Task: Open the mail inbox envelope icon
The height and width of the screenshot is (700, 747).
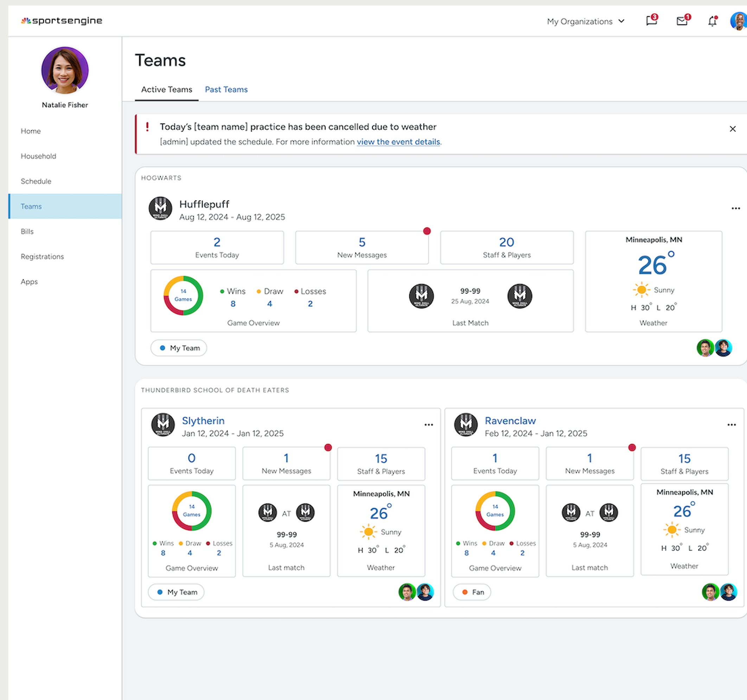Action: [682, 21]
